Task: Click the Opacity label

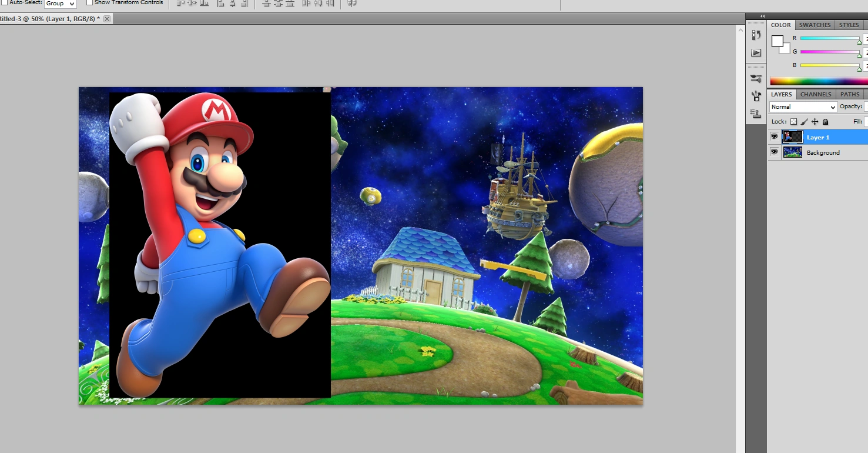Action: [851, 106]
